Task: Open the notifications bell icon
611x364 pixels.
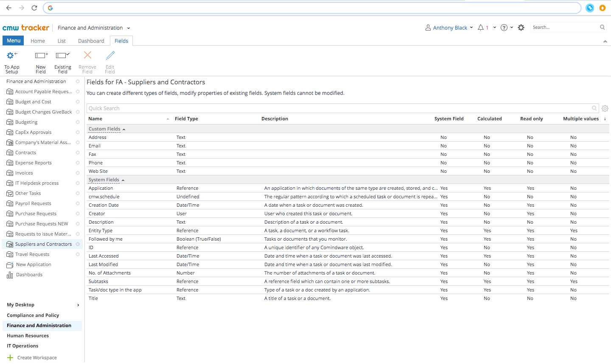Action: [x=481, y=28]
